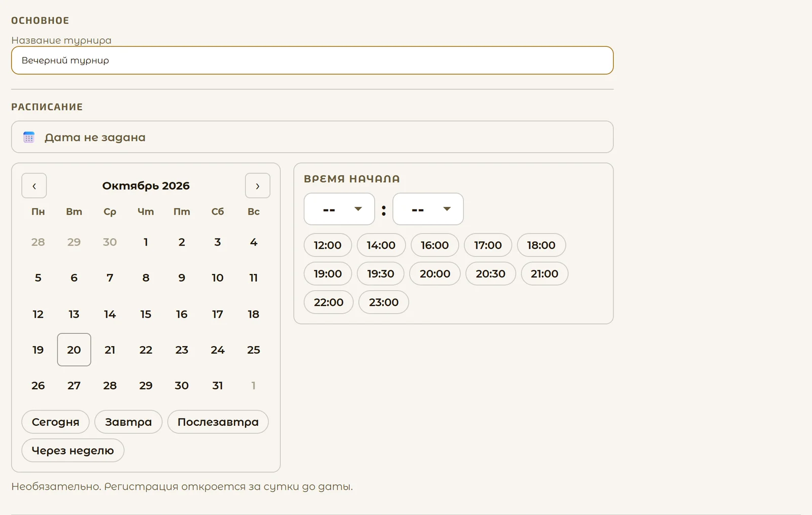Select the 19:30 time preset
Screen dimensions: 812x515
(x=381, y=273)
